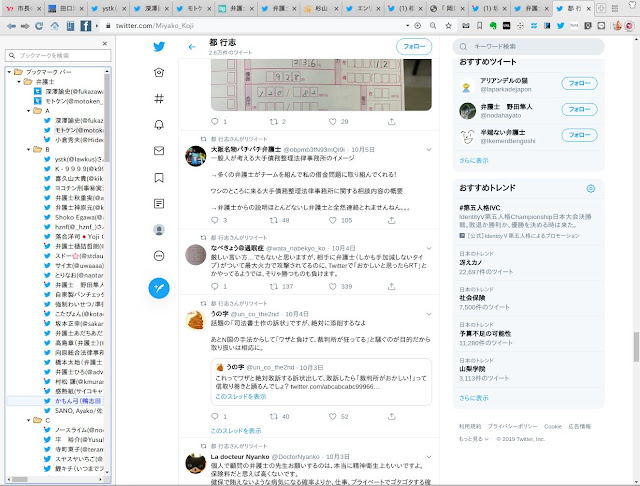Retweet the なべきょう tweet with 137 retweets
Image resolution: width=640 pixels, height=486 pixels.
click(273, 286)
